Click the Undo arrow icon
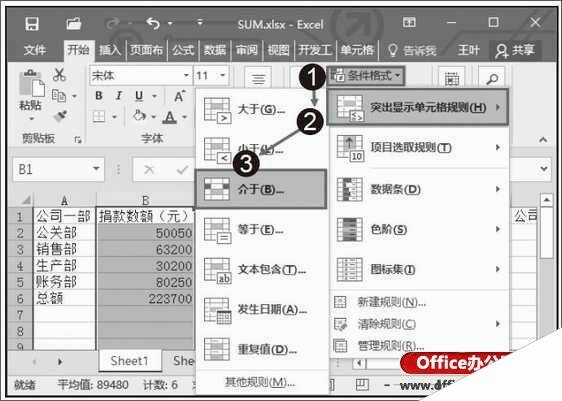This screenshot has height=401, width=562. pos(153,24)
